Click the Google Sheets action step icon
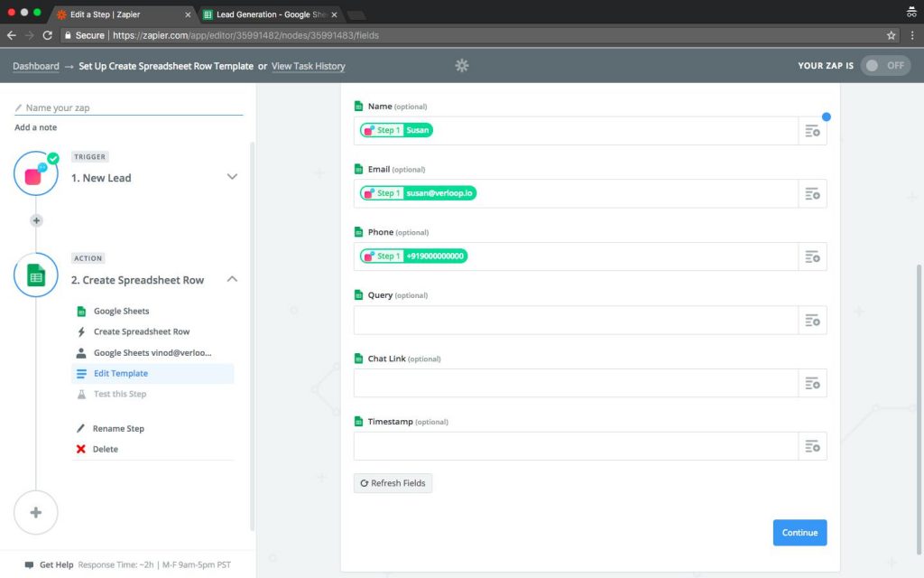This screenshot has width=924, height=578. (x=36, y=275)
